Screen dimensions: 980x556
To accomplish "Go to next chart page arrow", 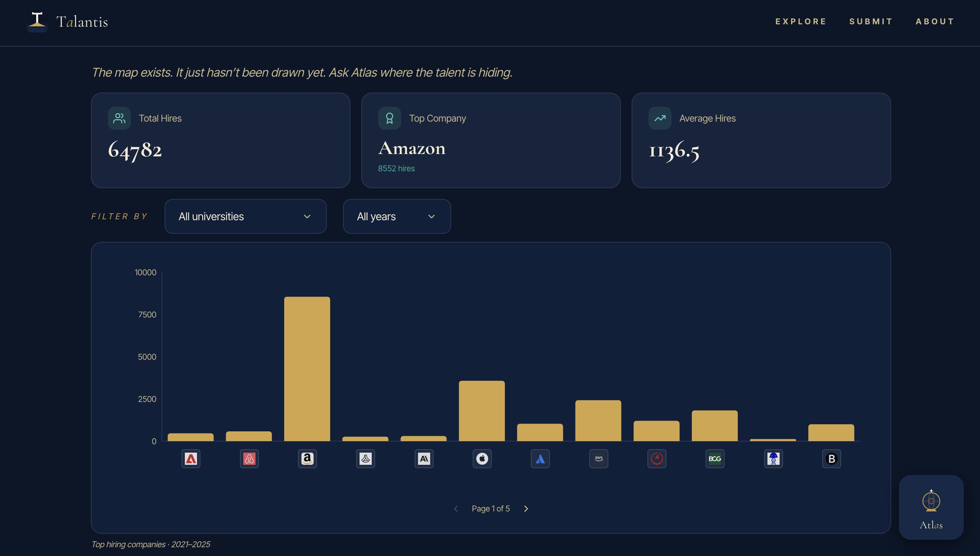I will (526, 509).
